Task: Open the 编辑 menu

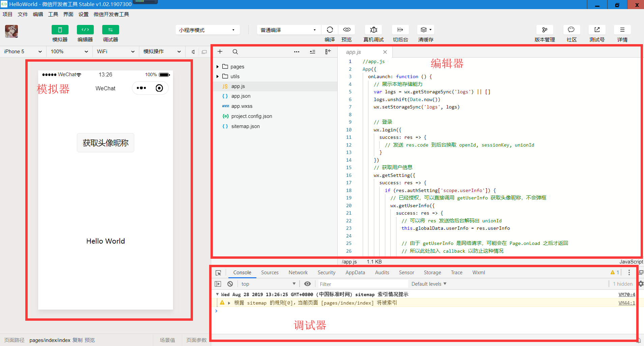Action: [38, 14]
